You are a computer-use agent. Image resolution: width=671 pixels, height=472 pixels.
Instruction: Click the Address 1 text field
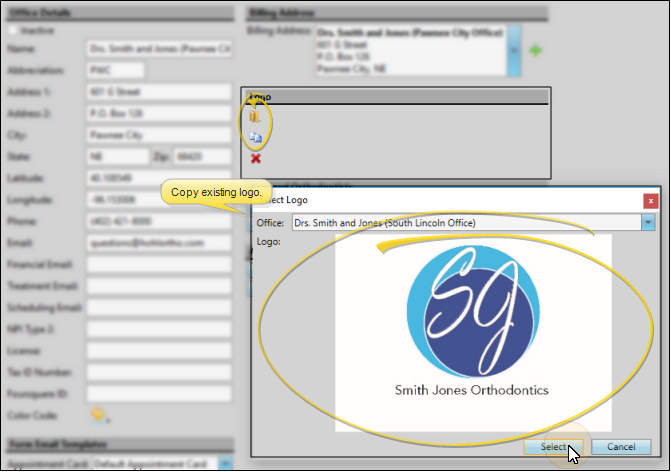point(158,92)
